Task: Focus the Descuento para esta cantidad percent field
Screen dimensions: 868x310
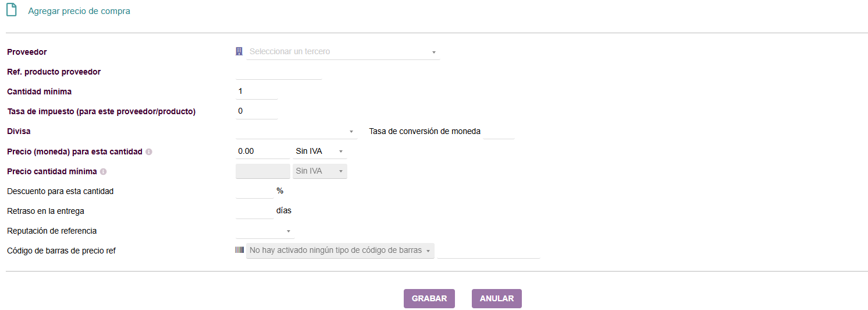Action: point(254,191)
